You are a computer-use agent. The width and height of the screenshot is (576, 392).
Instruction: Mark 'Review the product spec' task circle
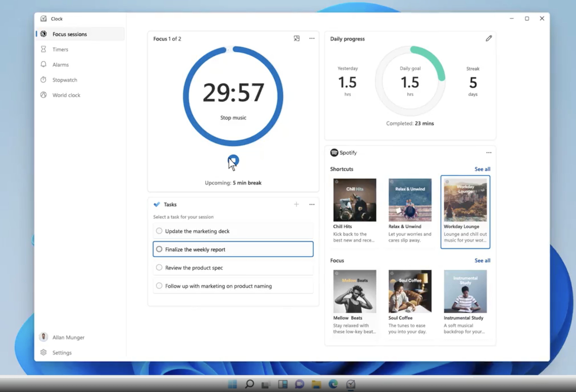(159, 267)
